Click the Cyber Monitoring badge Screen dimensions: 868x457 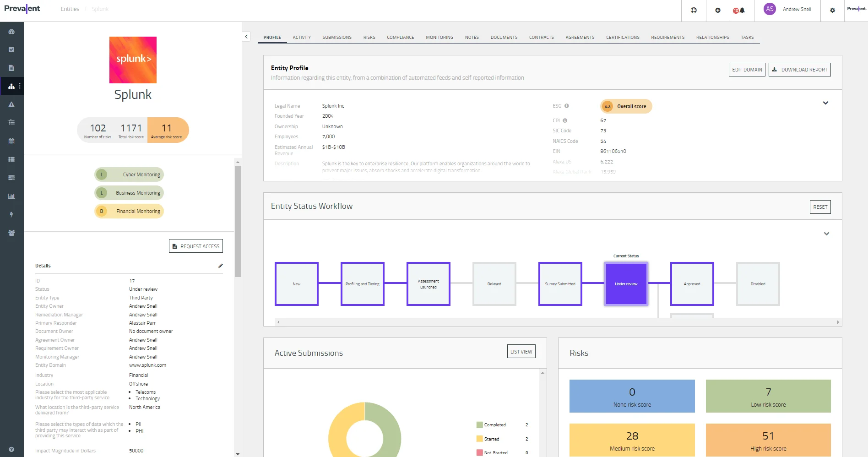129,174
